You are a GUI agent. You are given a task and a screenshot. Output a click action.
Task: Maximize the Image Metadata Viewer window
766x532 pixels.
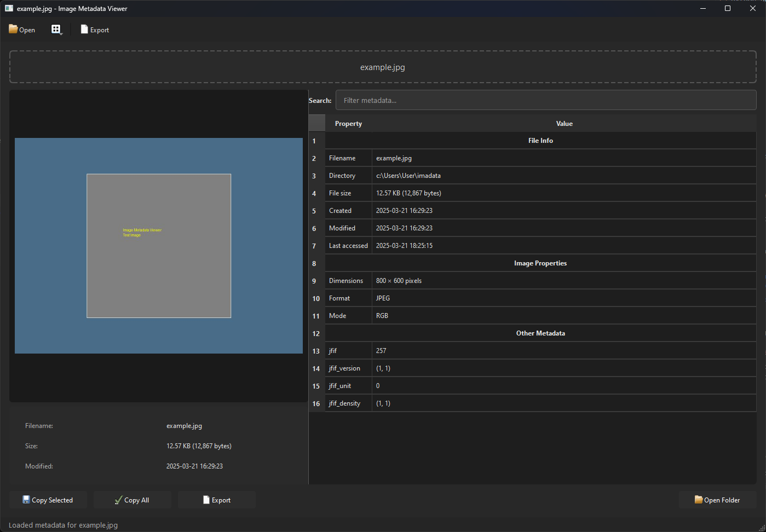tap(727, 8)
